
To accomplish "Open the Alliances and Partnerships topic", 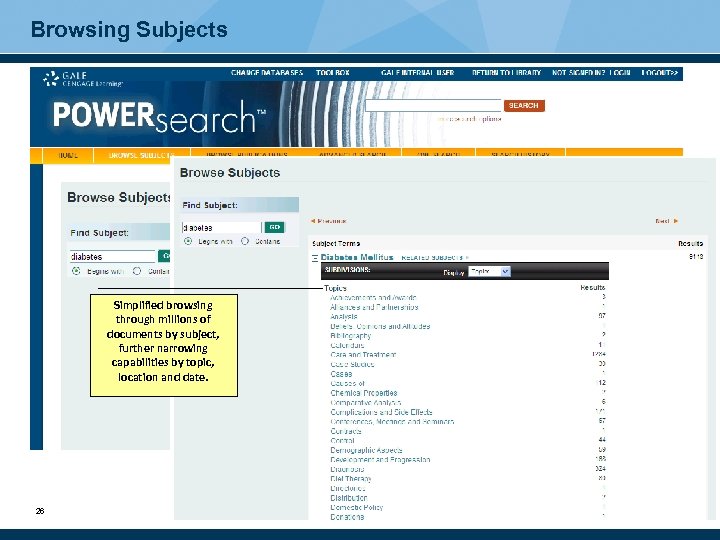I will click(x=374, y=307).
